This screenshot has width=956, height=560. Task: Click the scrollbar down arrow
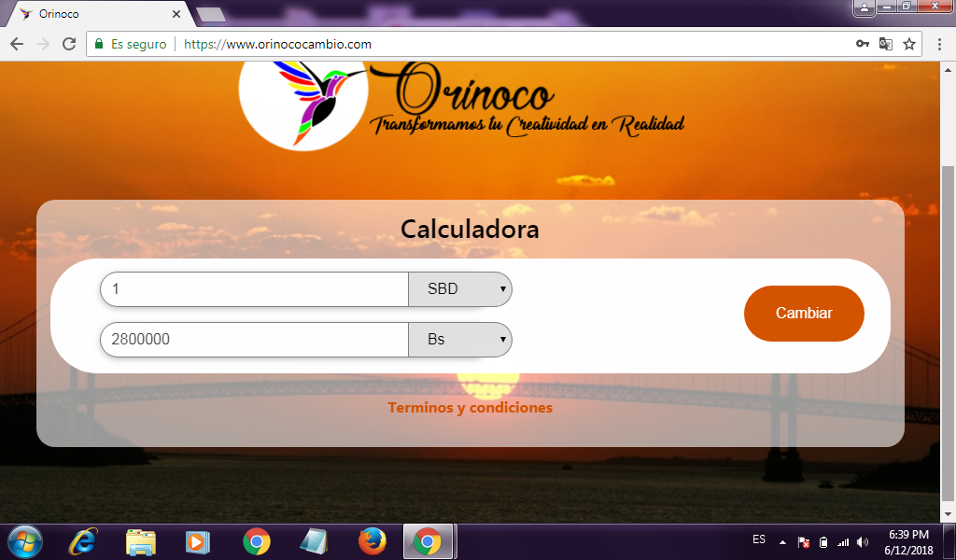(949, 516)
